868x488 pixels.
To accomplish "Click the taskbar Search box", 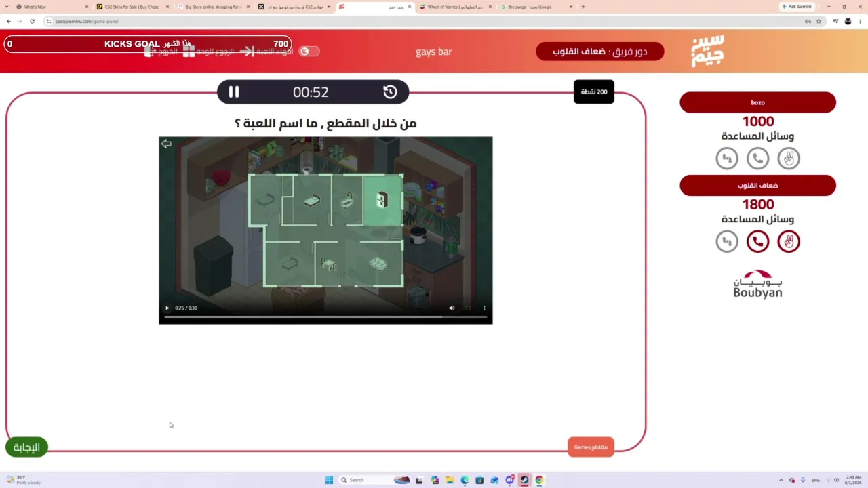I will (x=376, y=480).
